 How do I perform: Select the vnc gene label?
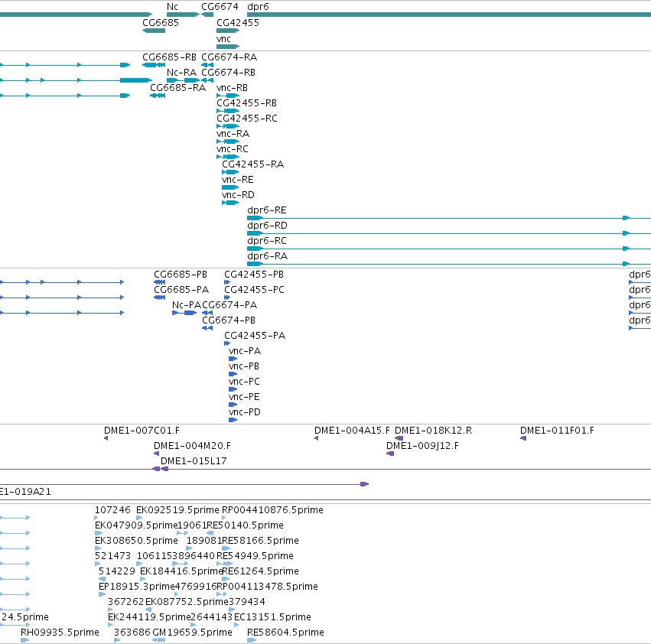tap(223, 39)
